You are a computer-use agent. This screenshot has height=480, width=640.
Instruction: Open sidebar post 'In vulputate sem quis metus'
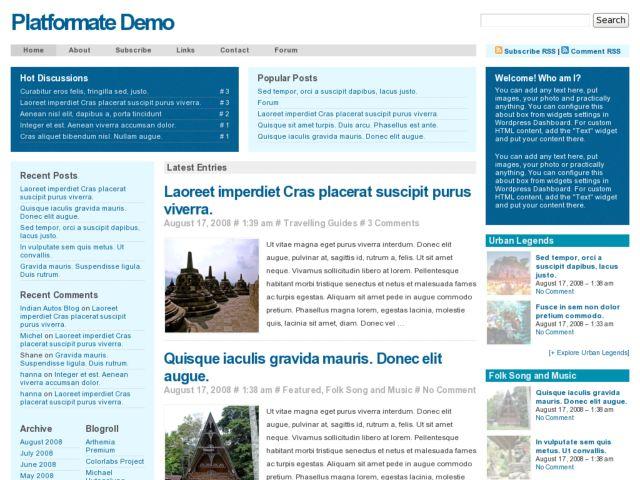(573, 447)
